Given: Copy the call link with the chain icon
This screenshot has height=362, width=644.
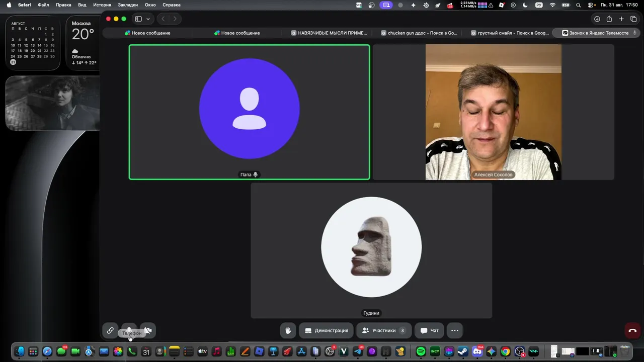Looking at the screenshot, I should 110,330.
